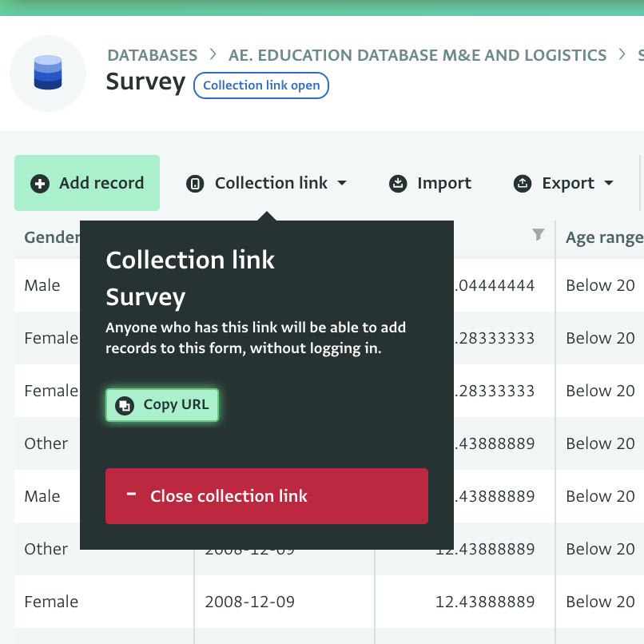644x644 pixels.
Task: Open the AE. EDUCATION DATABASE M&E AND LOGISTICS breadcrumb
Action: tap(417, 55)
